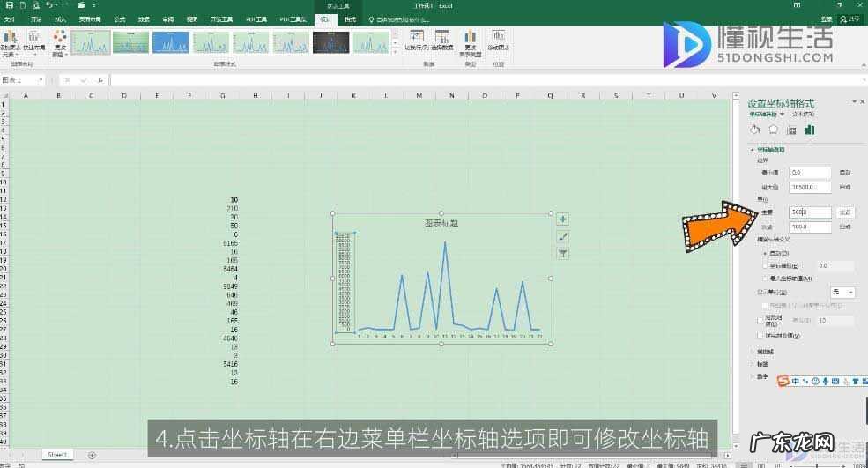
Task: Switch to chart Format tab
Action: (x=351, y=19)
